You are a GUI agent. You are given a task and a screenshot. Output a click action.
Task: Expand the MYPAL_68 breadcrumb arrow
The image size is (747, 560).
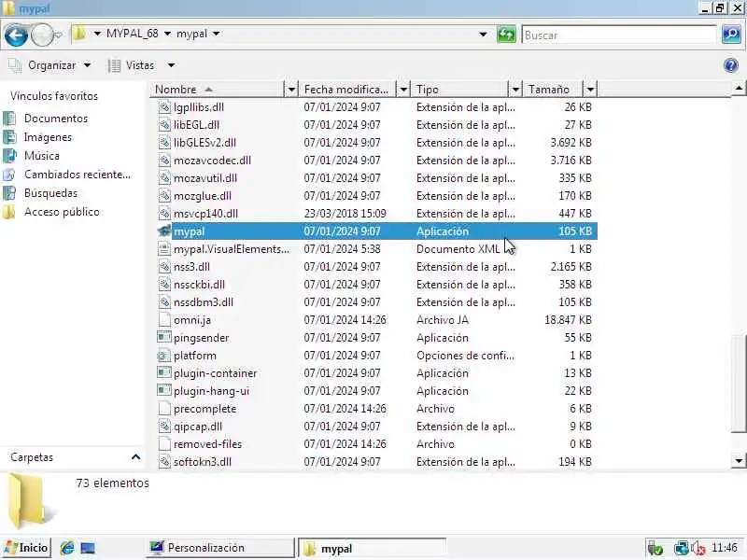coord(167,34)
